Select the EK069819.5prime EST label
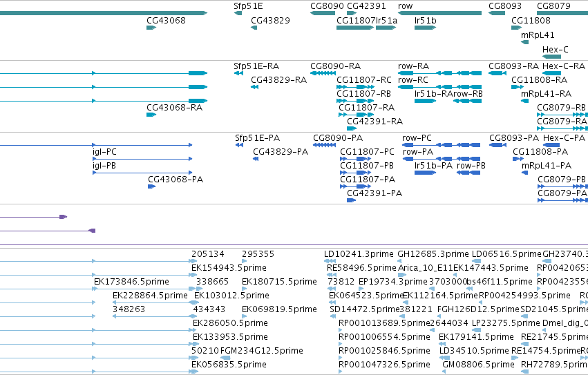This screenshot has height=375, width=588. click(279, 309)
